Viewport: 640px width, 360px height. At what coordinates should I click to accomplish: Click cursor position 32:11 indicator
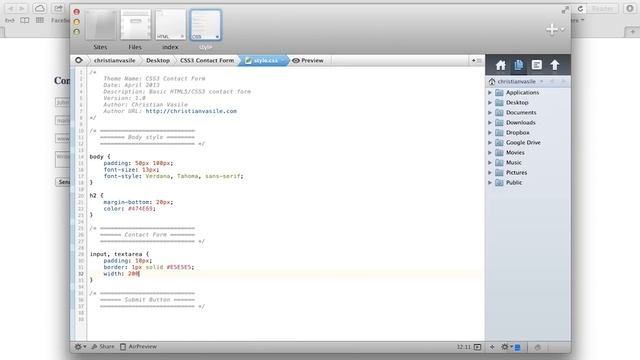[x=464, y=347]
